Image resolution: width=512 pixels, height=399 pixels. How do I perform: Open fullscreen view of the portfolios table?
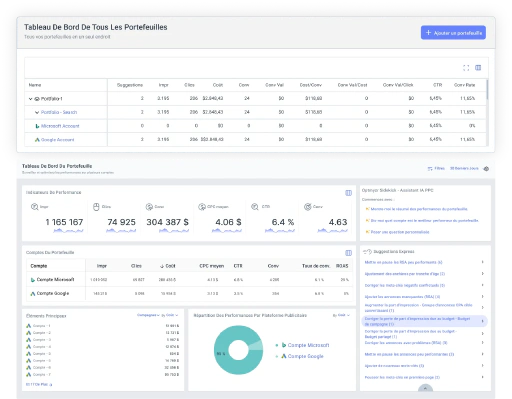[466, 68]
